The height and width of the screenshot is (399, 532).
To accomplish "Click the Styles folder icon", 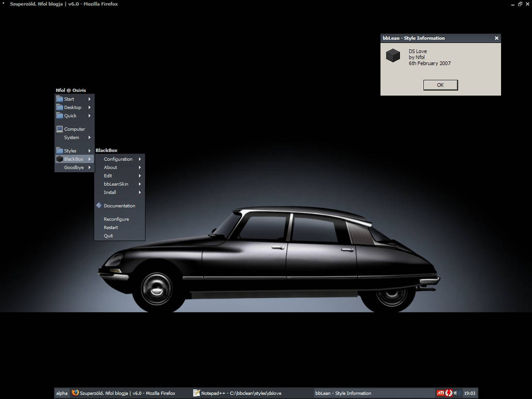I will coord(59,151).
